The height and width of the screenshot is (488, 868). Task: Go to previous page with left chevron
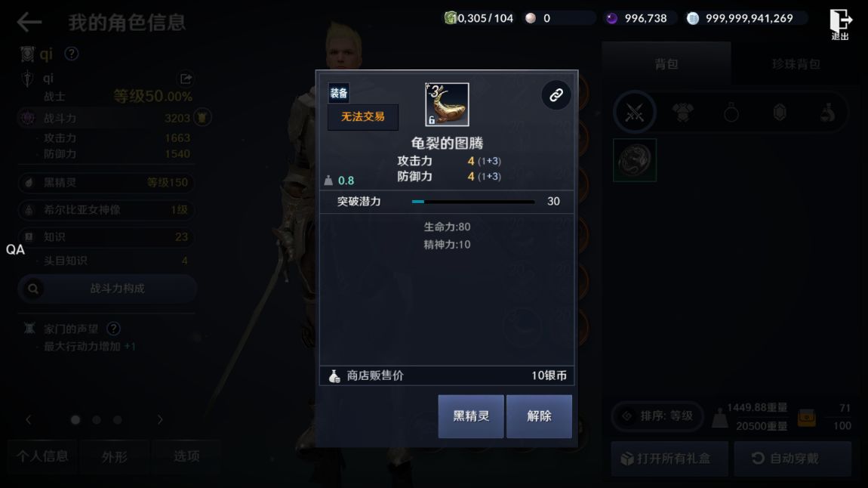tap(28, 420)
